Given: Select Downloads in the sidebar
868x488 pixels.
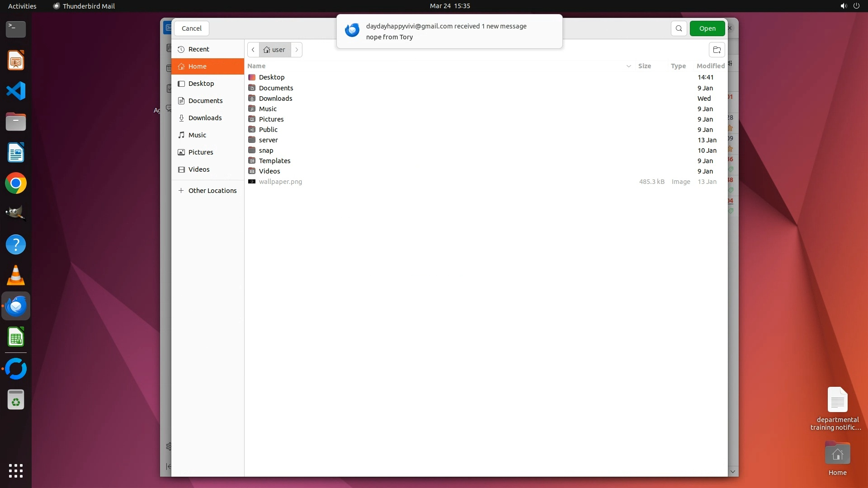Looking at the screenshot, I should pos(205,118).
